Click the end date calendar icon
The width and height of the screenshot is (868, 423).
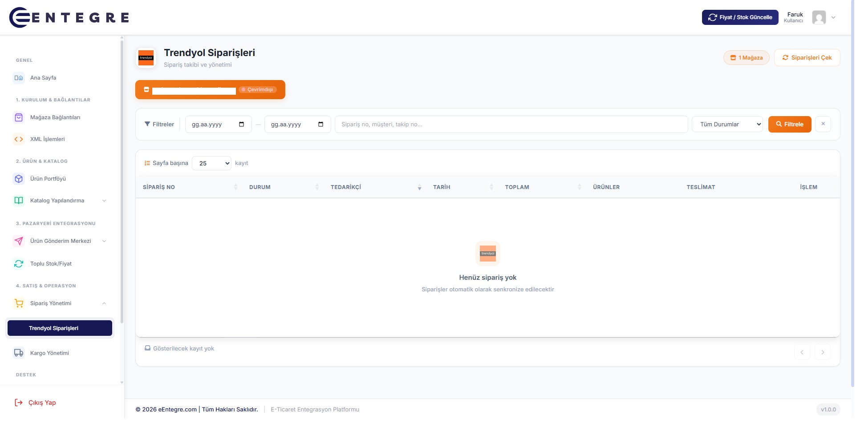[321, 125]
